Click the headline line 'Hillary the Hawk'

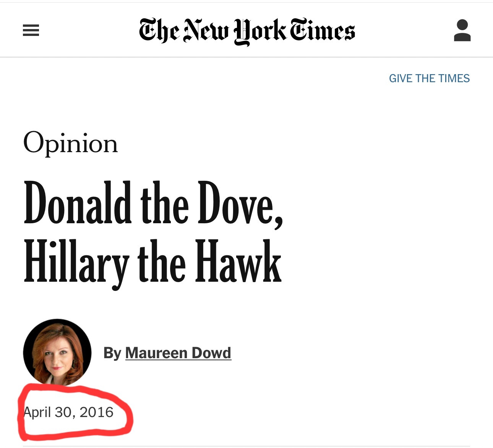(x=152, y=262)
